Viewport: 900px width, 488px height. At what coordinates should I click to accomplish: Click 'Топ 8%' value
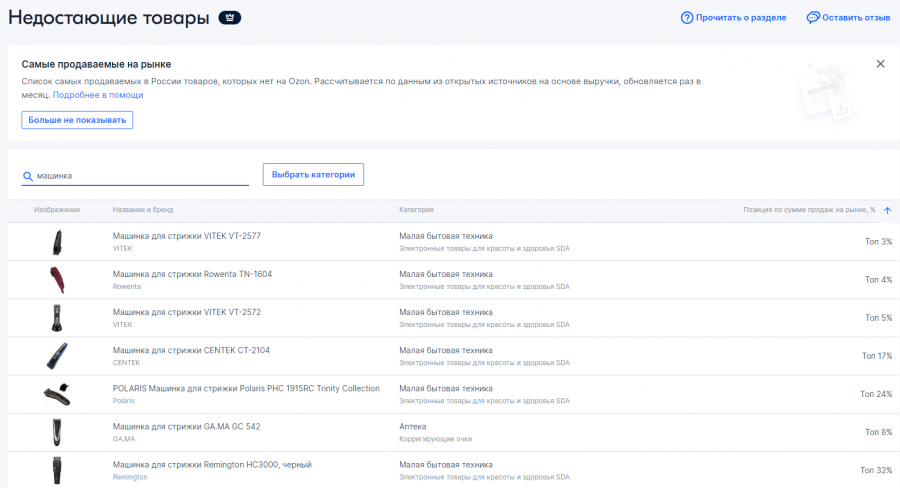tap(878, 432)
